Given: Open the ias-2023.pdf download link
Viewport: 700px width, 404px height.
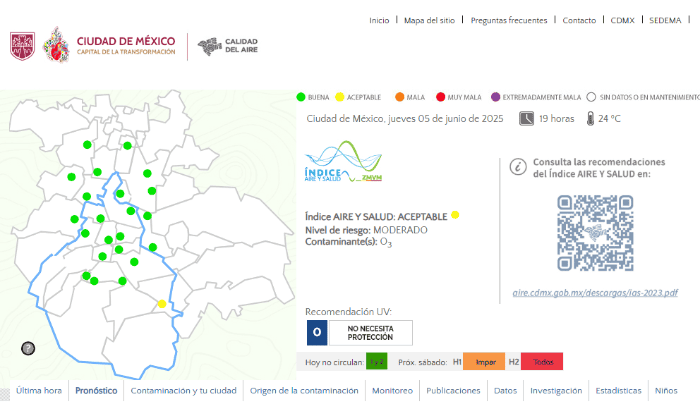Looking at the screenshot, I should tap(594, 292).
